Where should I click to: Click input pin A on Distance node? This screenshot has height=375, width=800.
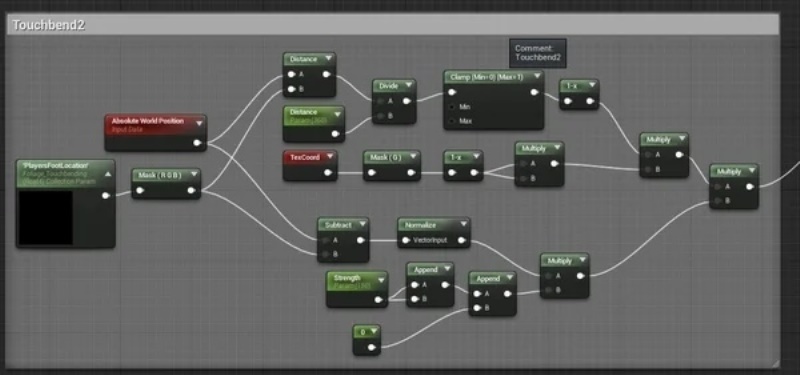pyautogui.click(x=291, y=74)
